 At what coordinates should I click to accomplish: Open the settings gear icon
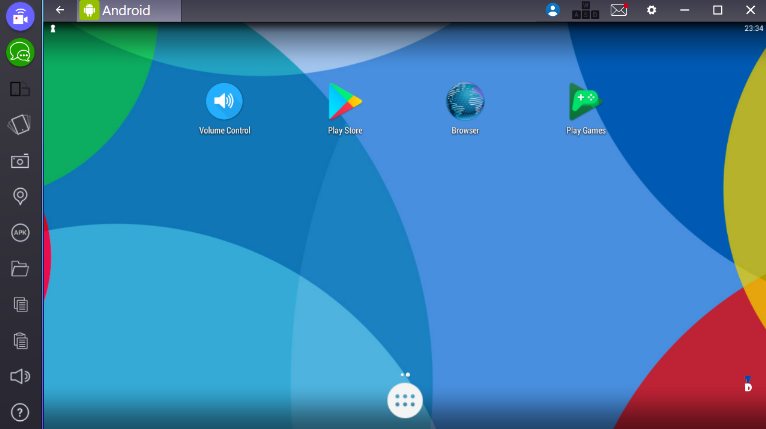[652, 10]
